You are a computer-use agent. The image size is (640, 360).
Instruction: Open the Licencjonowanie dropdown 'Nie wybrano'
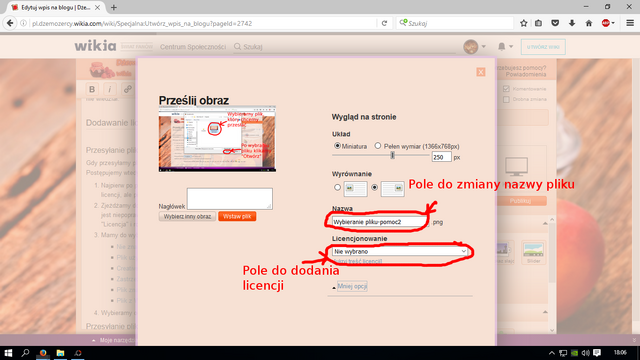click(400, 251)
